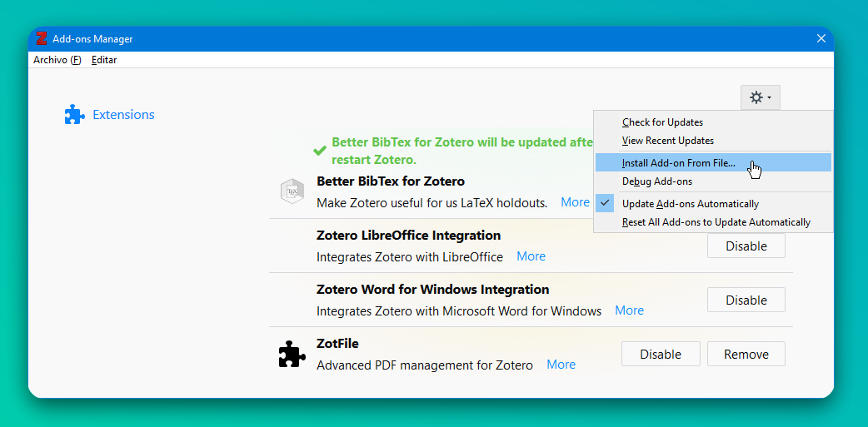Image resolution: width=868 pixels, height=427 pixels.
Task: Click the Better BibTex update notice text
Action: (x=461, y=151)
